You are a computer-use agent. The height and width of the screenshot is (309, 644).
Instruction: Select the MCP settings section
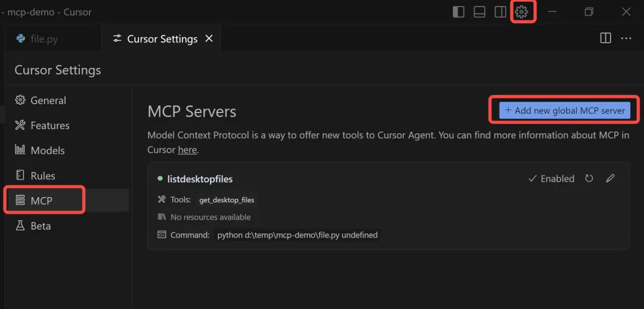(x=67, y=201)
